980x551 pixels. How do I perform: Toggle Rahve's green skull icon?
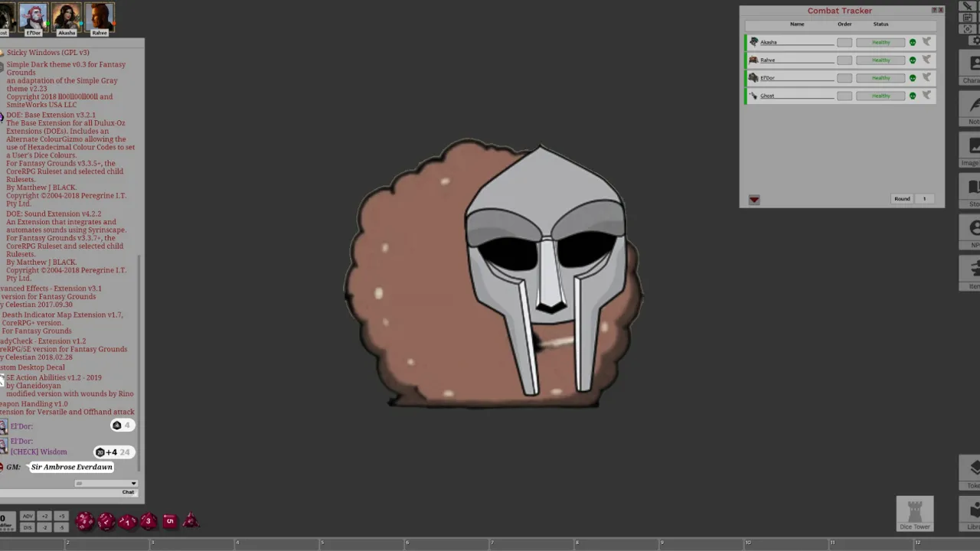(x=913, y=60)
